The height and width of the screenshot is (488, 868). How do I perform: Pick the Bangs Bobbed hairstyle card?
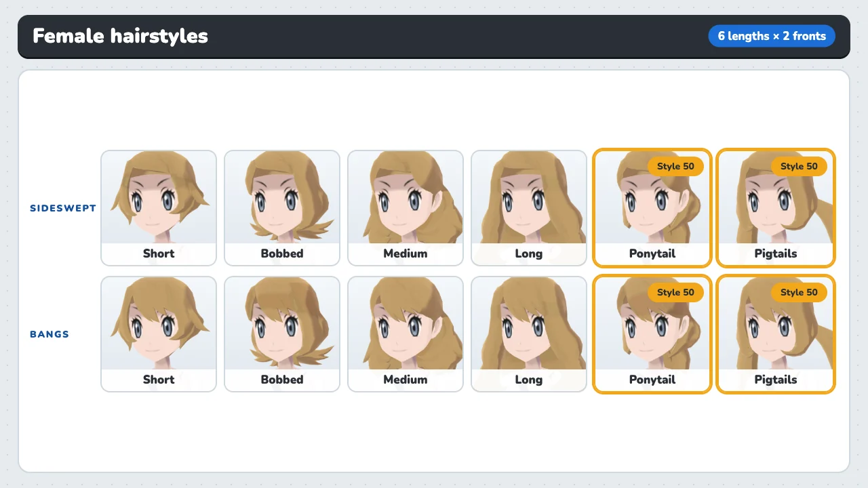(x=282, y=334)
